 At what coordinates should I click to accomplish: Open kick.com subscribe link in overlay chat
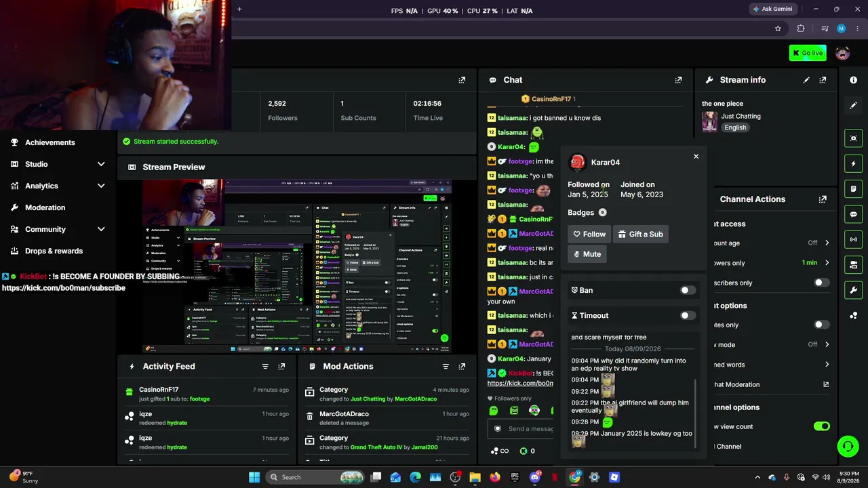63,288
